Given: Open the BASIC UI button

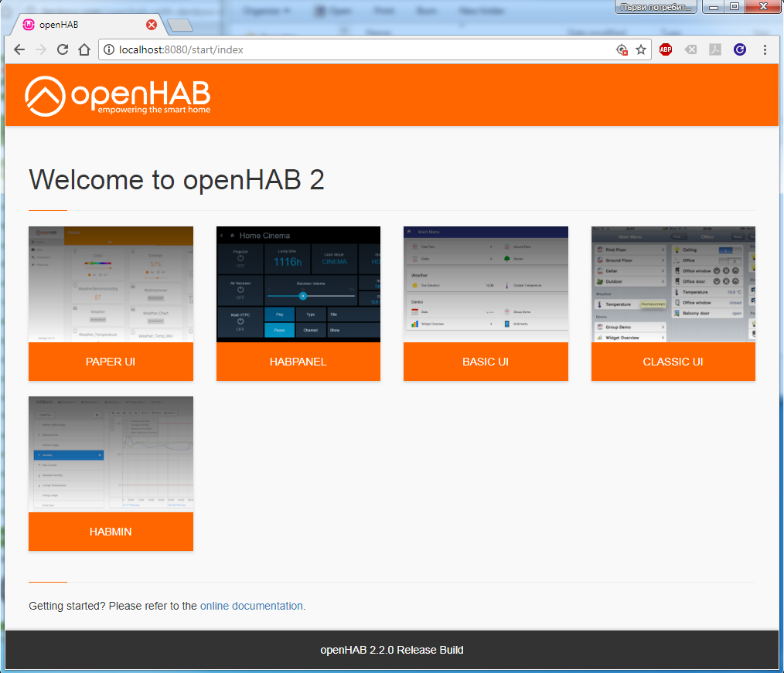Looking at the screenshot, I should (x=486, y=362).
